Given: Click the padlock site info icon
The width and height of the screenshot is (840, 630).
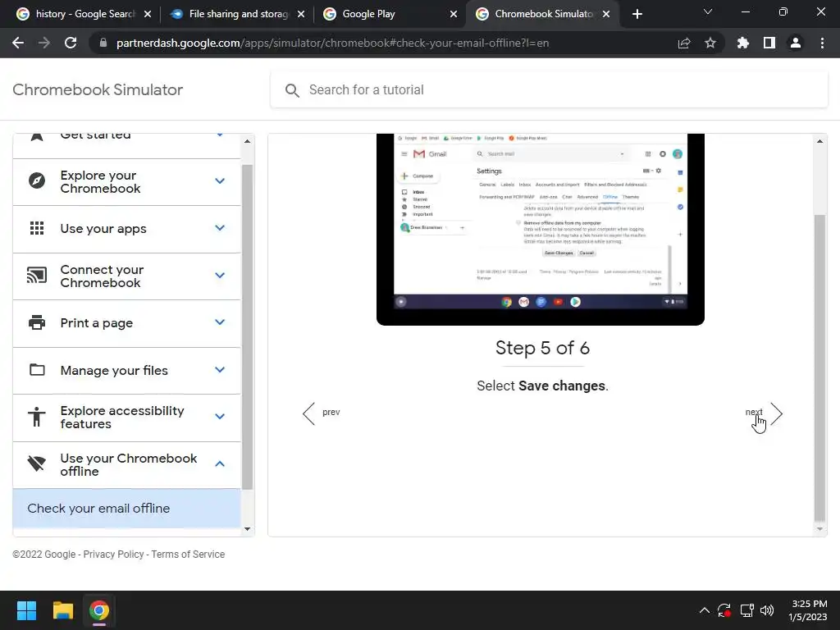Looking at the screenshot, I should point(103,43).
